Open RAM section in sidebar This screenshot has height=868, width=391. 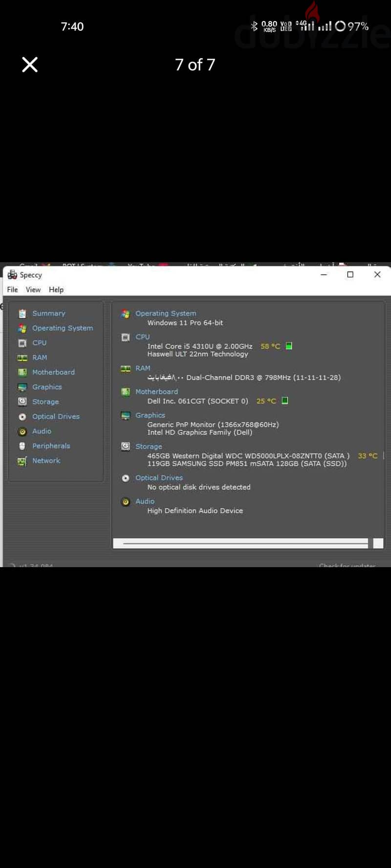coord(40,358)
